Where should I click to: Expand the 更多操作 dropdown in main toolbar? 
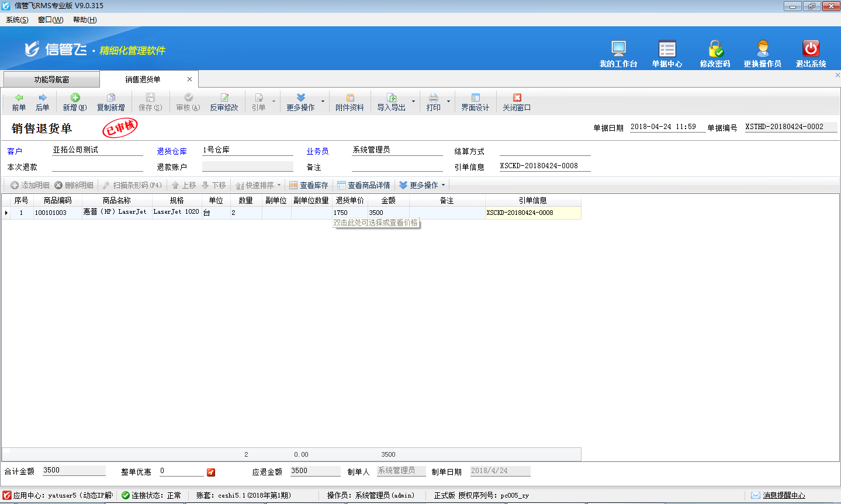323,102
